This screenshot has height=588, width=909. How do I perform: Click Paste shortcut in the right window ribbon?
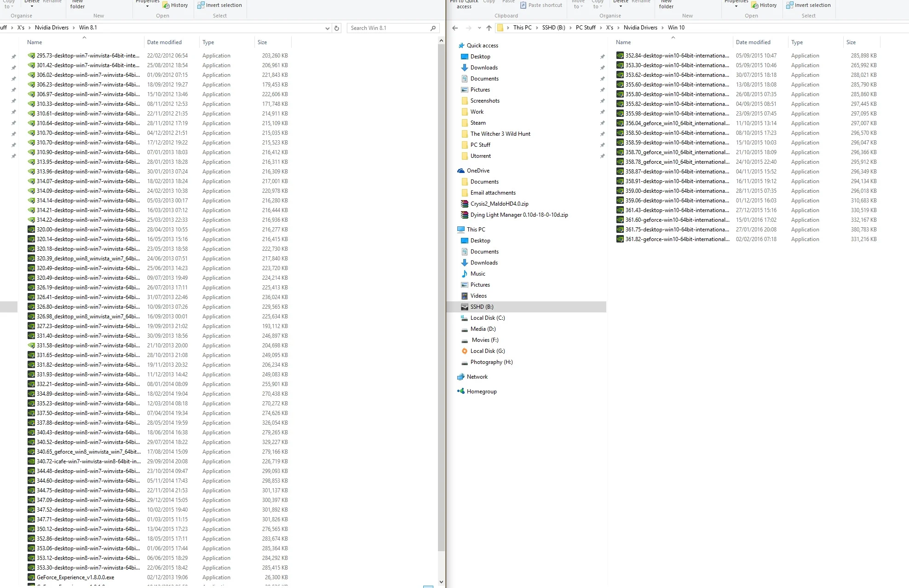(x=541, y=5)
